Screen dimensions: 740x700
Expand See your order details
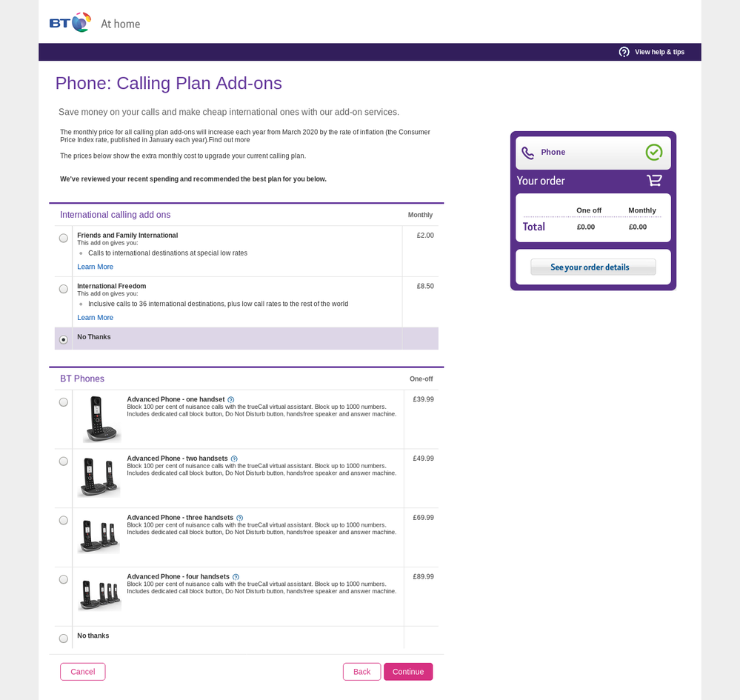coord(593,267)
